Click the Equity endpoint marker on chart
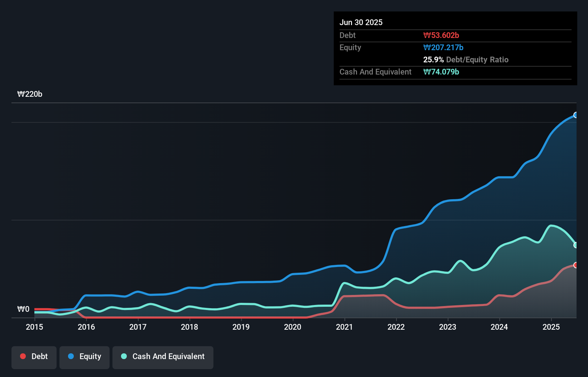The width and height of the screenshot is (588, 377). pos(576,115)
